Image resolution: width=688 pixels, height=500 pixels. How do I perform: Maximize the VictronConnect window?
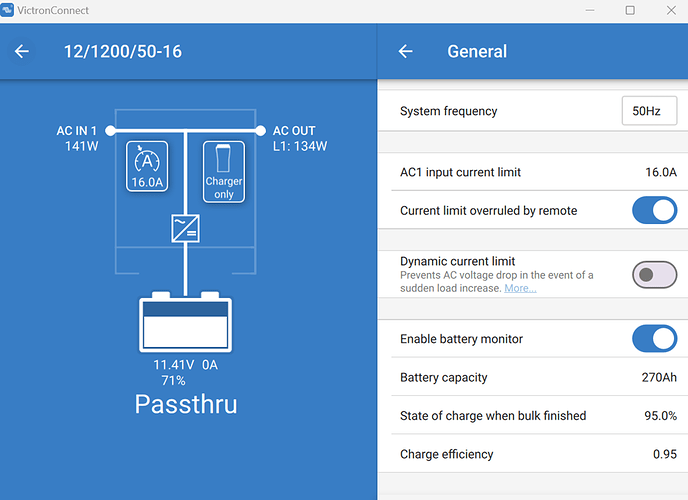click(630, 10)
